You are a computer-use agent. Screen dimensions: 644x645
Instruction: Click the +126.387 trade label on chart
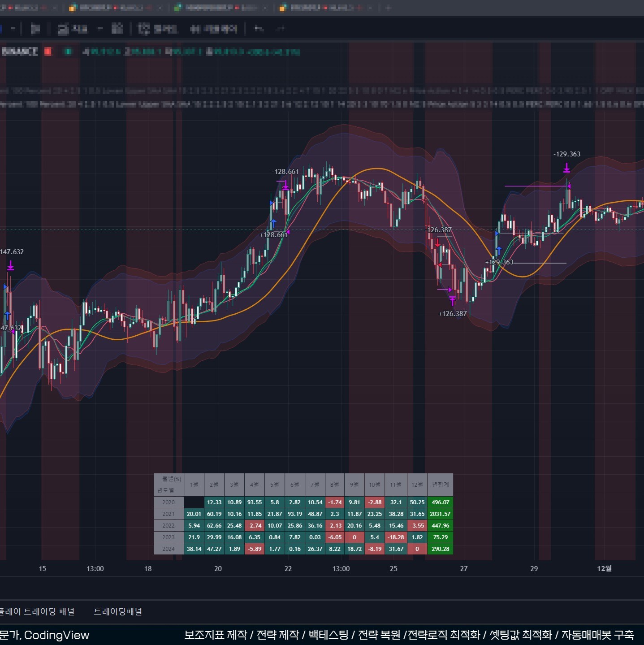452,314
